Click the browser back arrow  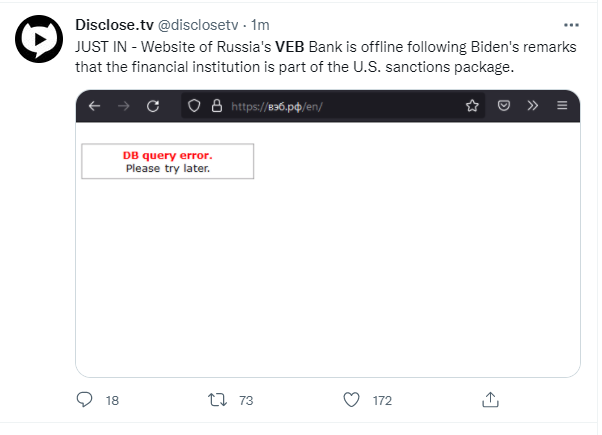pos(94,106)
